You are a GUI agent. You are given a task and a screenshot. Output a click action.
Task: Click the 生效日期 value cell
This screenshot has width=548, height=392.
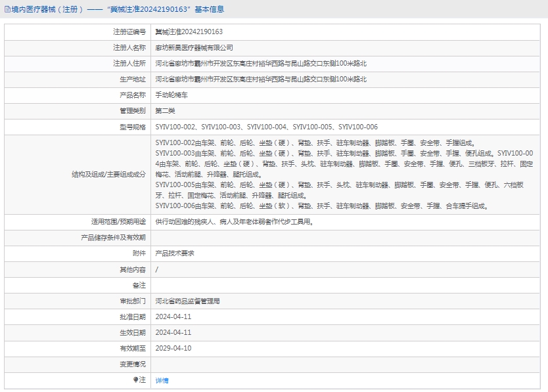tap(173, 332)
